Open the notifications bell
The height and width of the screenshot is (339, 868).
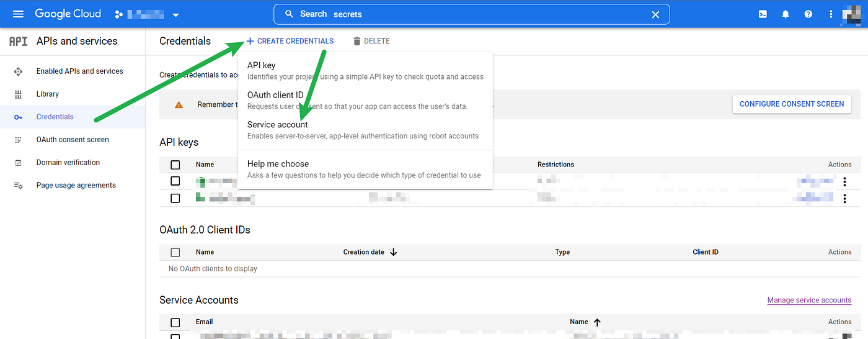(x=785, y=14)
